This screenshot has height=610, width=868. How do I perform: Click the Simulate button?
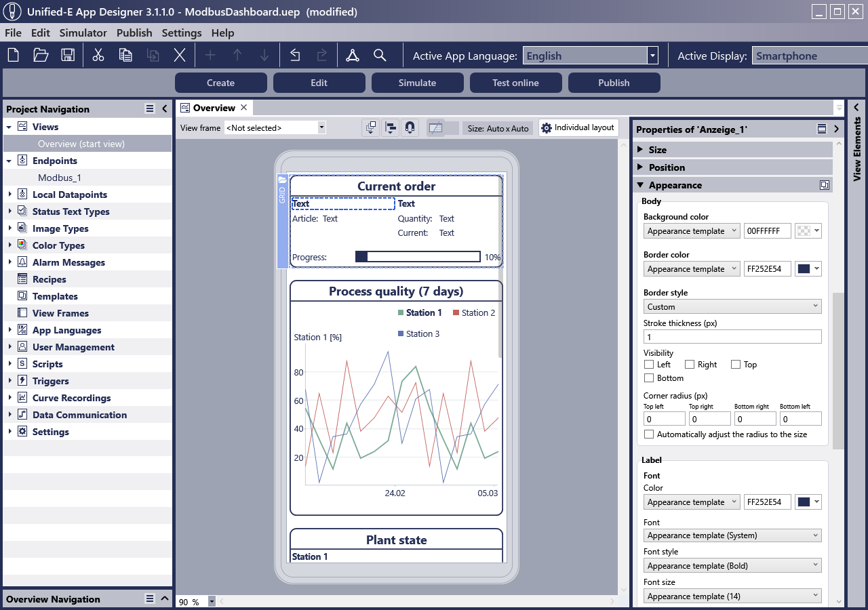point(418,83)
